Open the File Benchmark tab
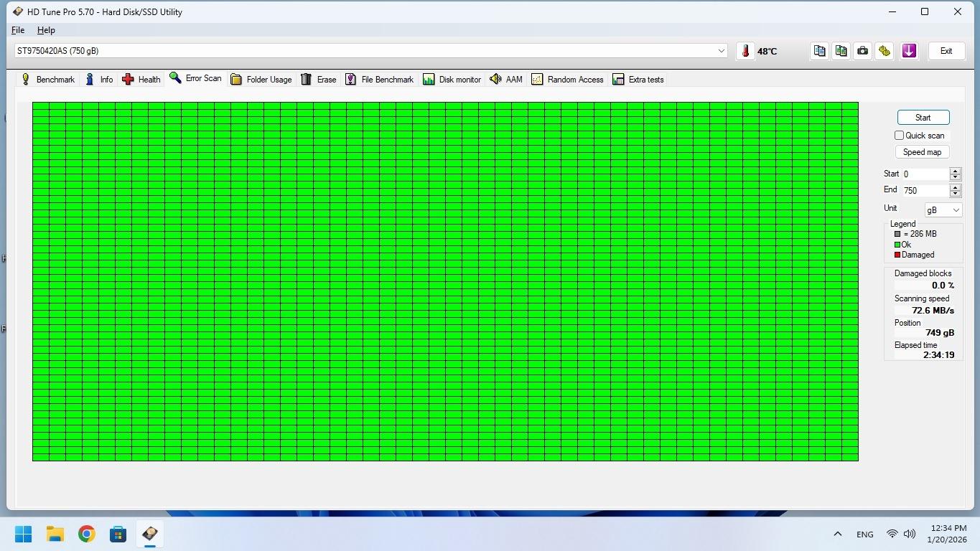980x551 pixels. pos(379,79)
